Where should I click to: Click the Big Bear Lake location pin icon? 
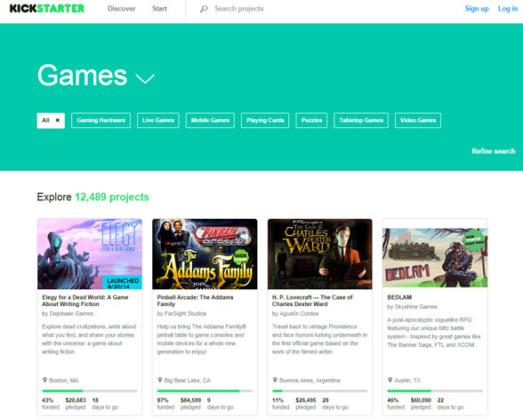(160, 380)
